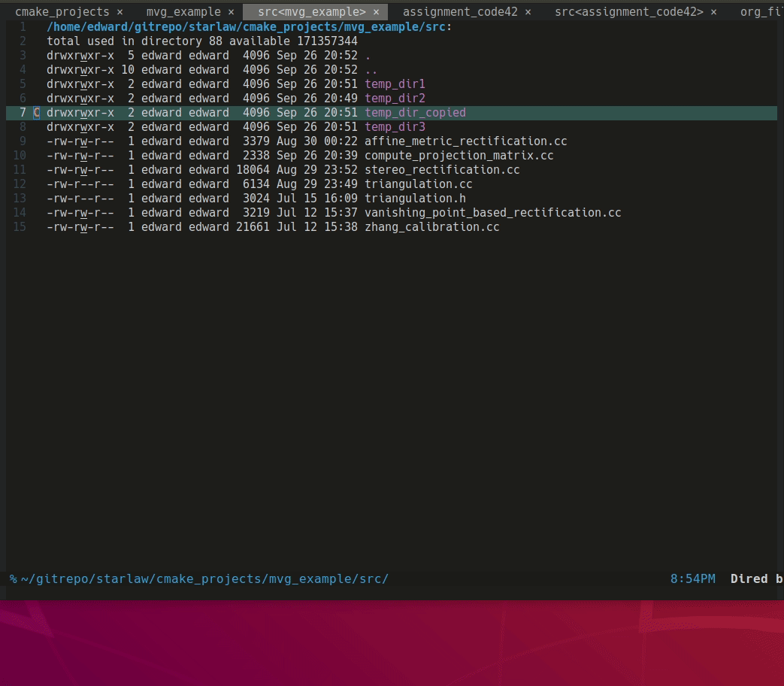Open vanishing_point_based_rectification.cc file
Screen dimensions: 784x686
(x=492, y=213)
